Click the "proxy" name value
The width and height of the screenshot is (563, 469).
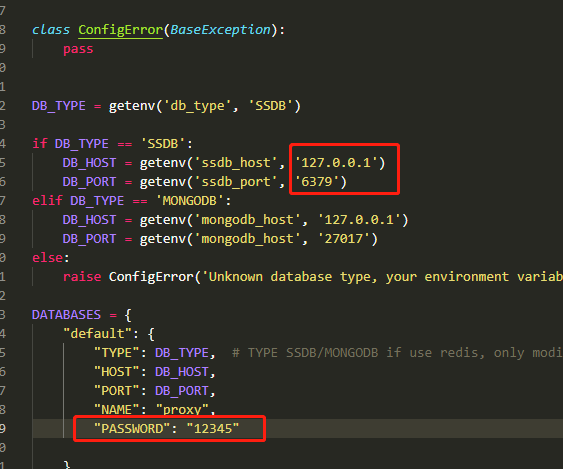click(x=182, y=409)
